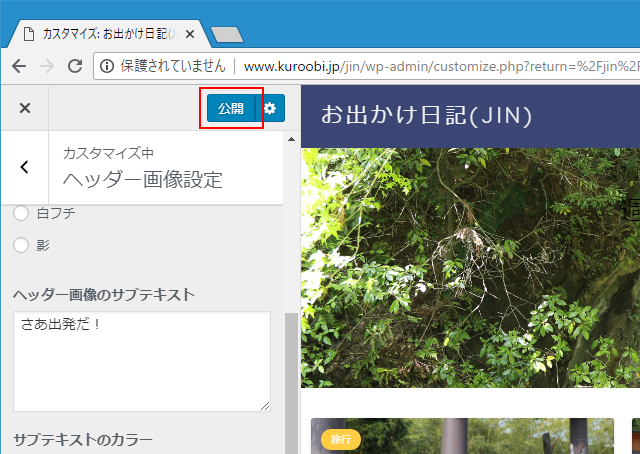This screenshot has width=640, height=454.
Task: Click the browser forward arrow
Action: tap(47, 66)
